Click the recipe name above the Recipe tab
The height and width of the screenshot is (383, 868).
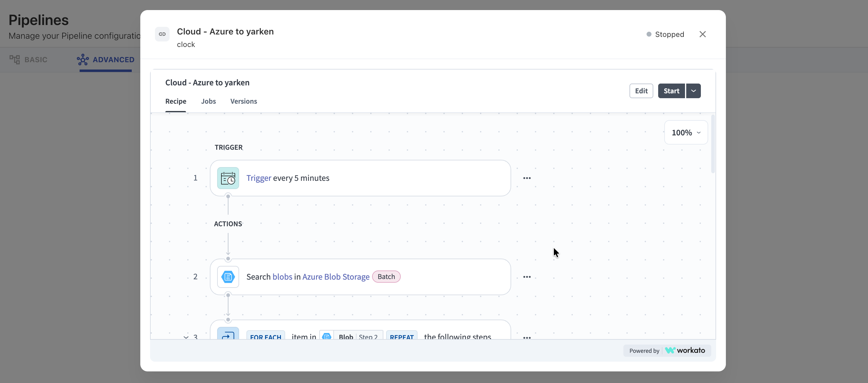[207, 83]
